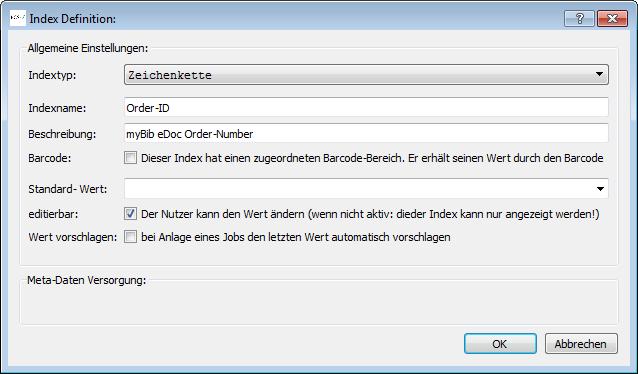This screenshot has height=374, width=638.
Task: Focus the Indexname field containing Order-ID
Action: 366,108
